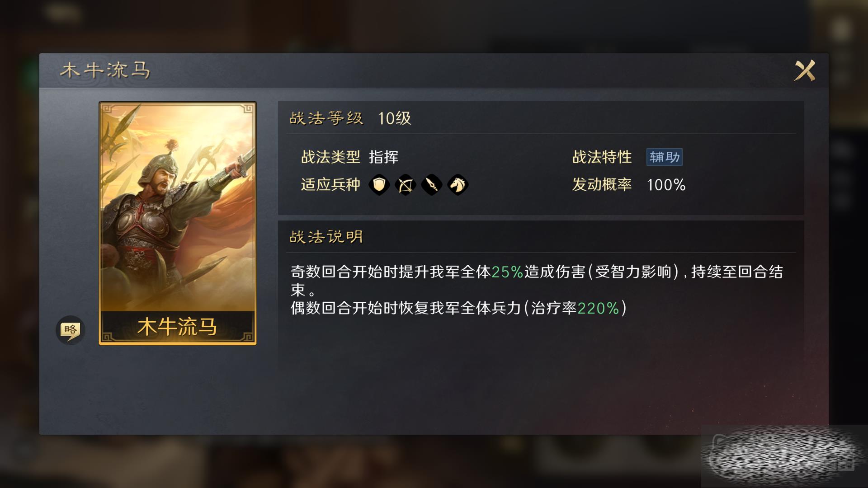Viewport: 868px width, 488px height.
Task: Close the 木牛流马 tactic detail panel
Action: point(805,70)
